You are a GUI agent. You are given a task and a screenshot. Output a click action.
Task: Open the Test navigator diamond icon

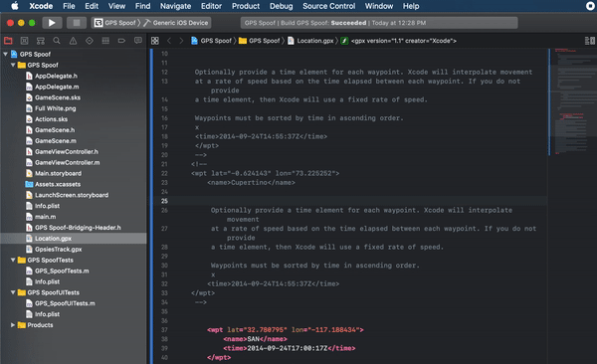tap(90, 41)
